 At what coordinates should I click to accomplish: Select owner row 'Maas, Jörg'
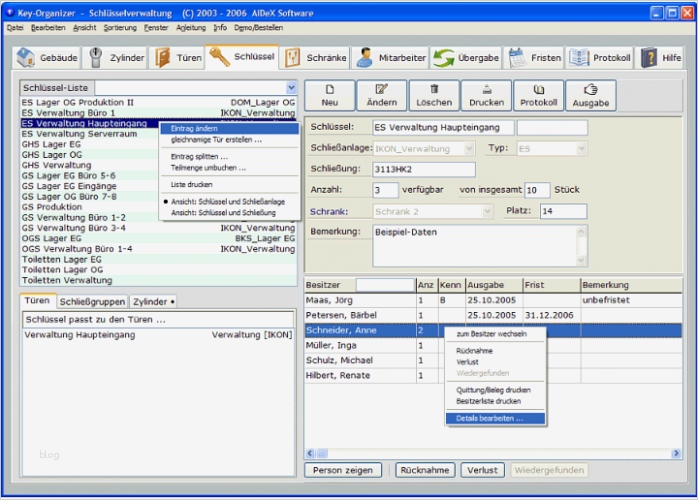click(493, 301)
